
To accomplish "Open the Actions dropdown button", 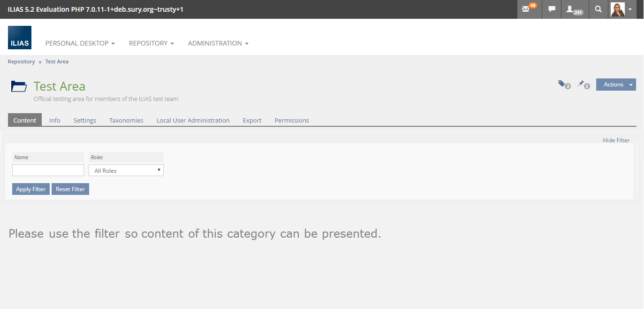I will (x=615, y=85).
